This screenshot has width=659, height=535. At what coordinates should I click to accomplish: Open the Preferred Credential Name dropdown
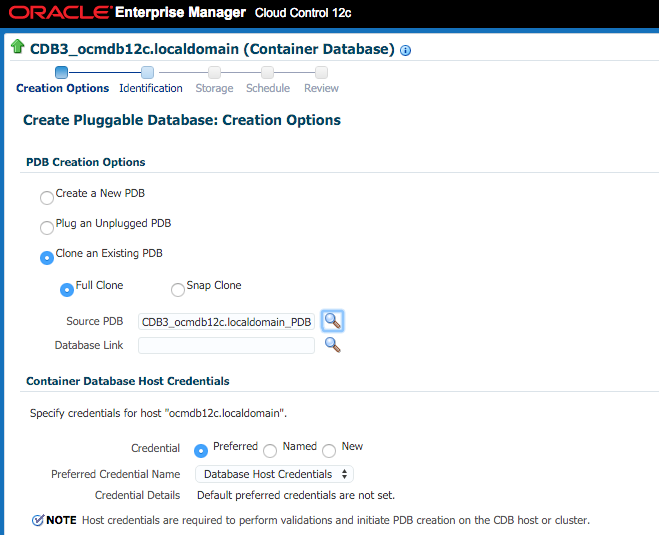coord(274,474)
